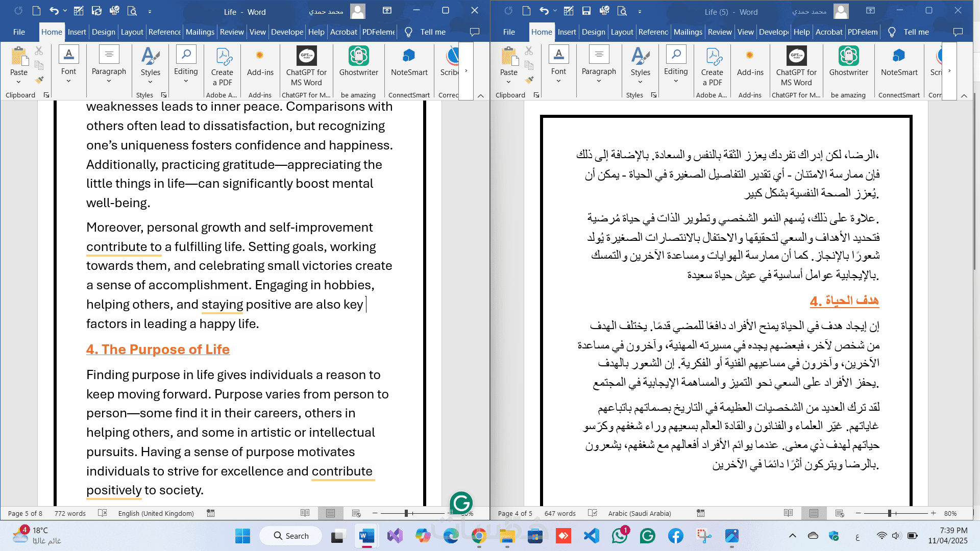Expand the Styles dropdown in Life window

[x=150, y=82]
